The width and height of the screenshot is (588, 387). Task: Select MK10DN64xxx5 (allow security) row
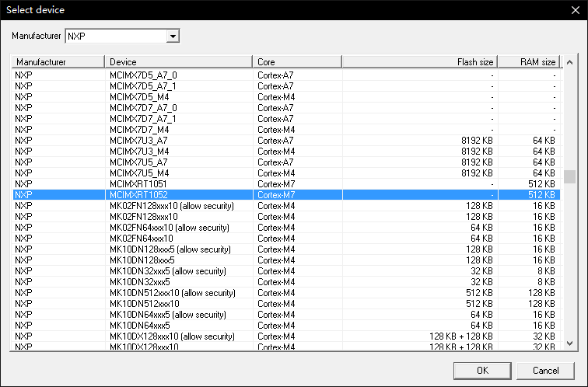click(286, 314)
